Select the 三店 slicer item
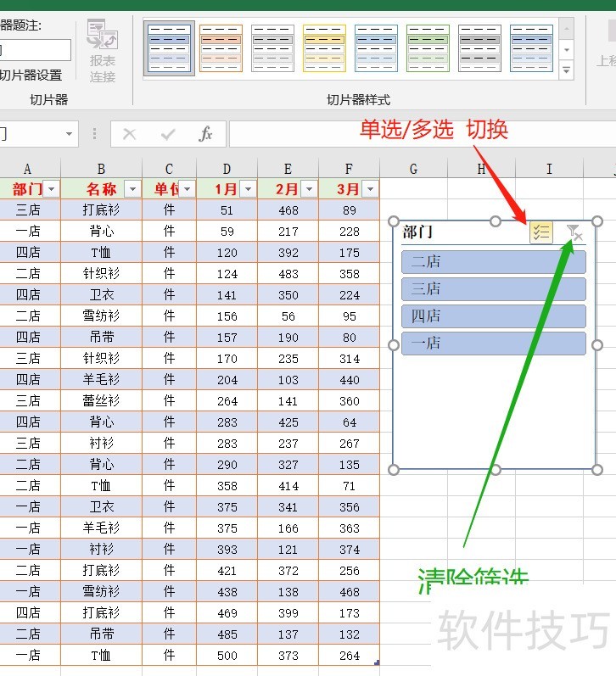The height and width of the screenshot is (676, 616). tap(494, 289)
